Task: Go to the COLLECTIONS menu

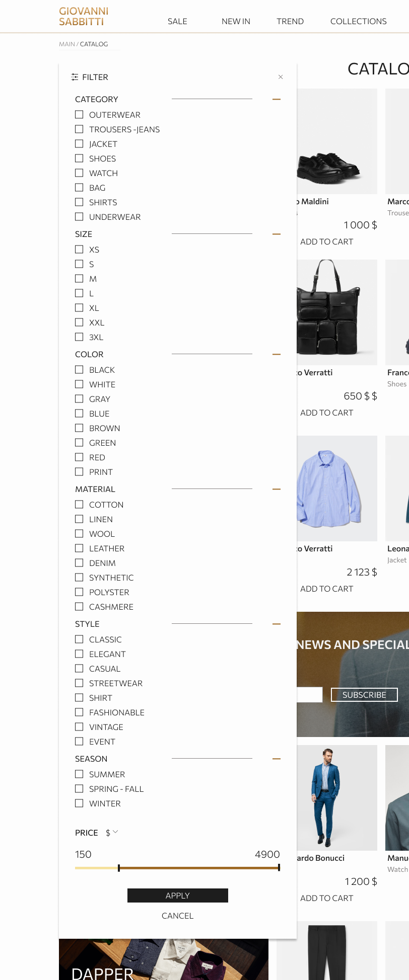Action: [359, 21]
